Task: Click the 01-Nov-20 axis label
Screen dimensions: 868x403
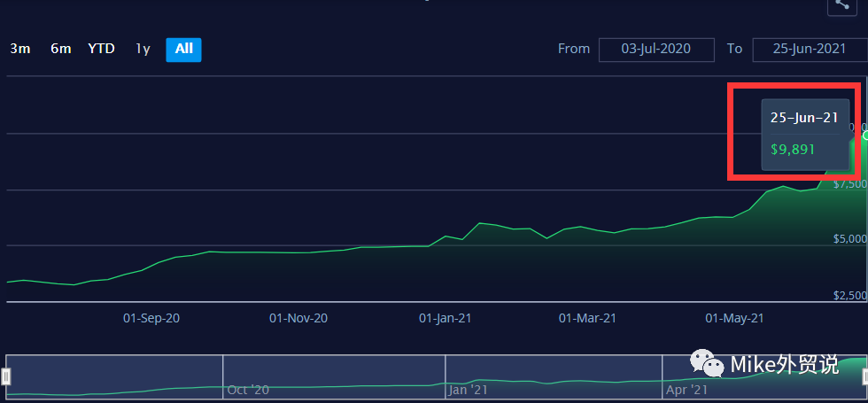Action: tap(298, 318)
